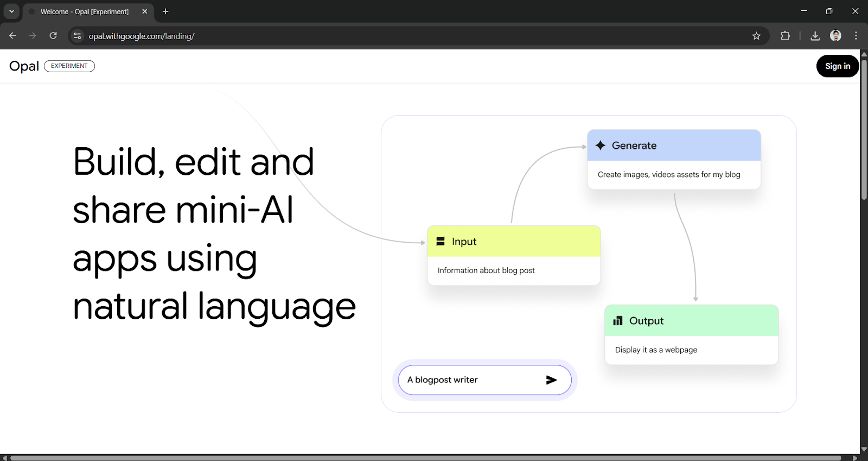Click the horizontal scrollbar at bottom

pos(426,458)
